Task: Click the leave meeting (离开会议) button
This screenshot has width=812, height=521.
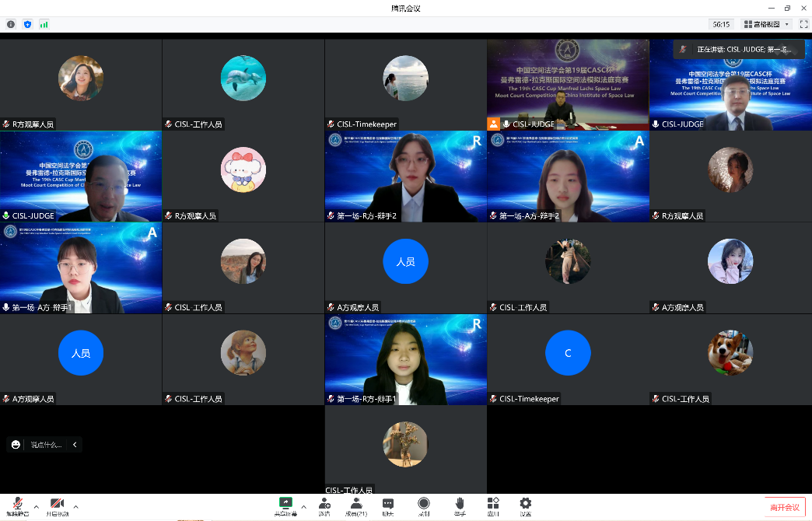Action: click(785, 507)
